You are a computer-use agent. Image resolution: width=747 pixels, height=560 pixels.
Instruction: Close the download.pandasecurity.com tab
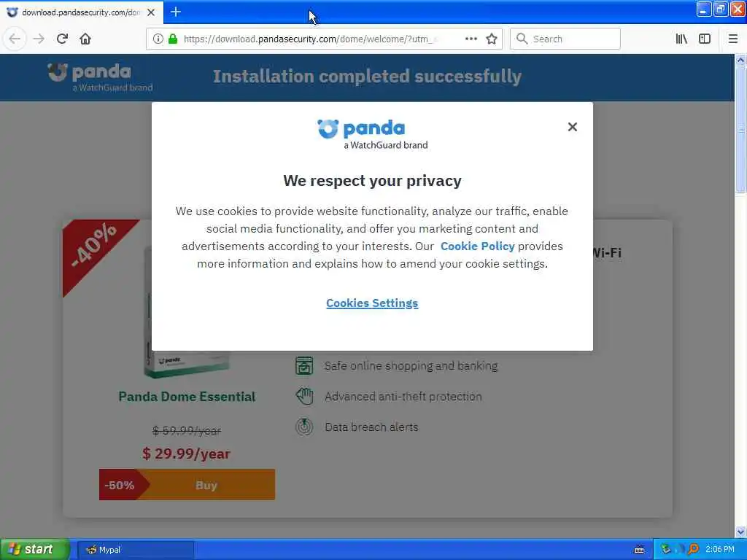click(151, 12)
